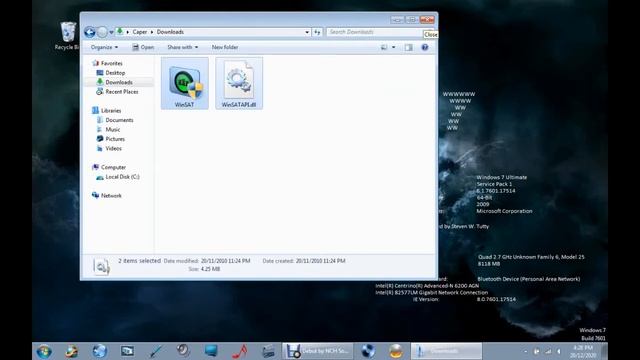Viewport: 640px width, 360px height.
Task: Switch to Downloads taskbar button
Action: pyautogui.click(x=446, y=351)
